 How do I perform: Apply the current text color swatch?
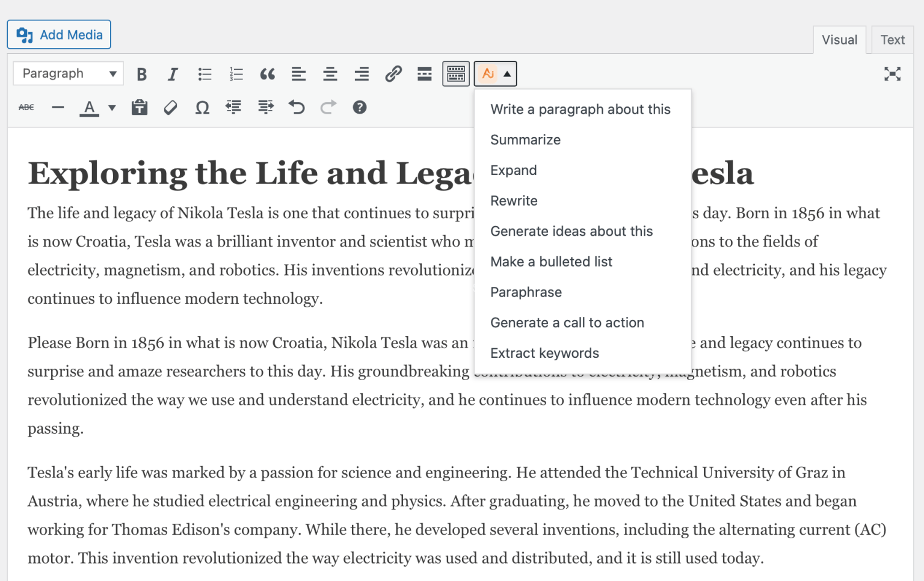point(89,108)
